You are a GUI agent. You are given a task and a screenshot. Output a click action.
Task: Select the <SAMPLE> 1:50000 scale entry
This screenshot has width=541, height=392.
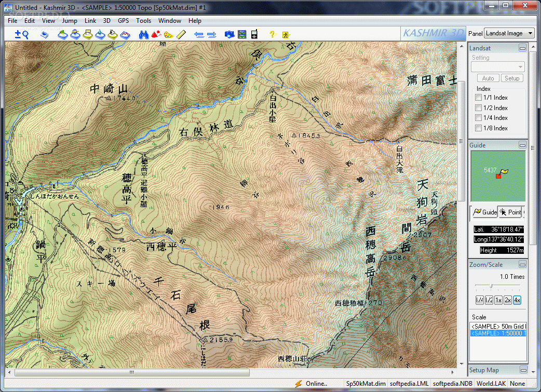(x=498, y=333)
